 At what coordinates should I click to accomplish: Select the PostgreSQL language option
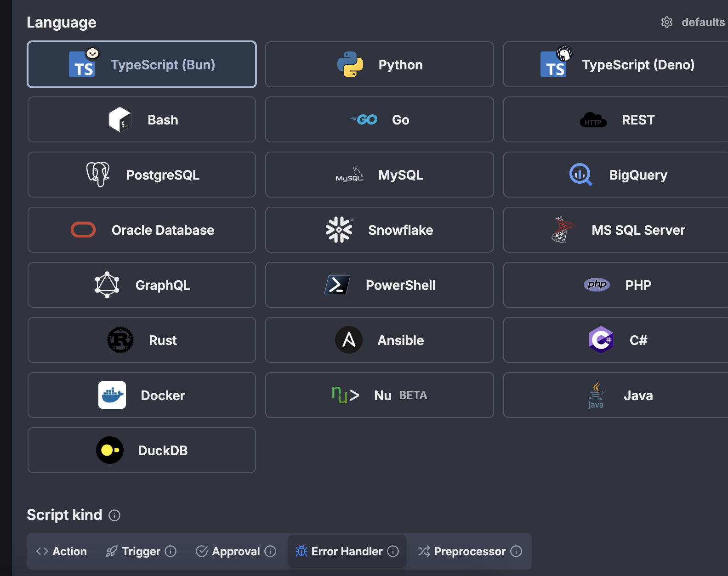[x=142, y=175]
